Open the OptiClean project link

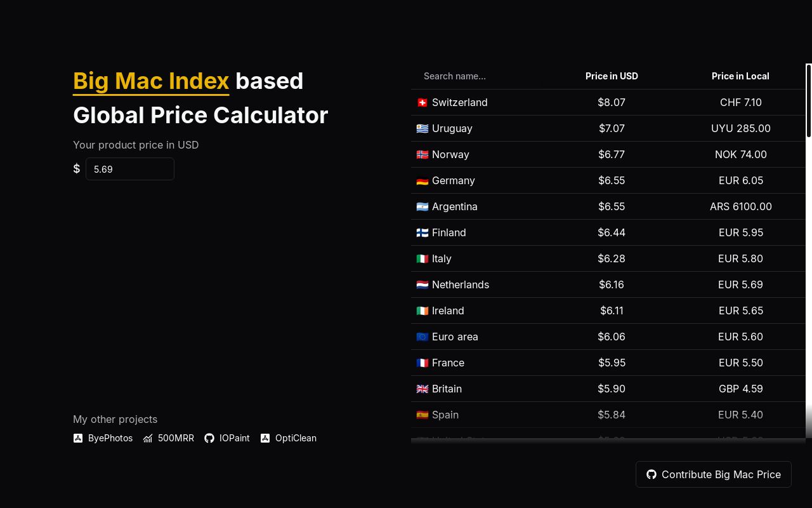click(x=296, y=438)
